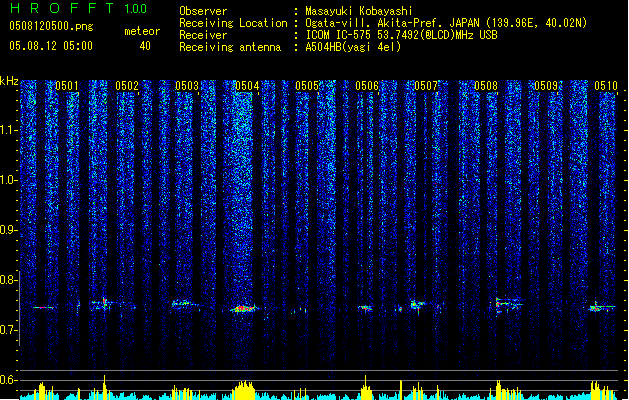
Task: Click the 0509 time marker
Action: (x=546, y=86)
